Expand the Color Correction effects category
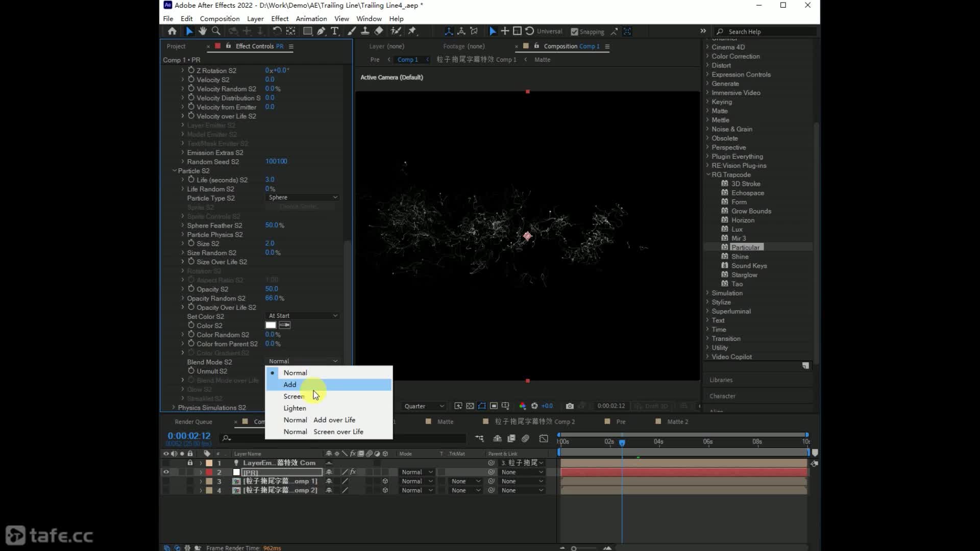Screen dimensions: 980x551 (x=708, y=56)
